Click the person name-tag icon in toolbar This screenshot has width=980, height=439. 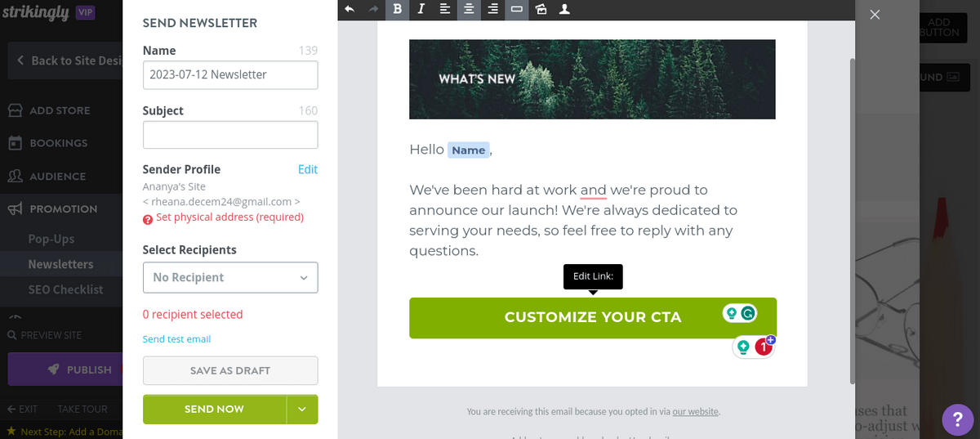point(564,9)
